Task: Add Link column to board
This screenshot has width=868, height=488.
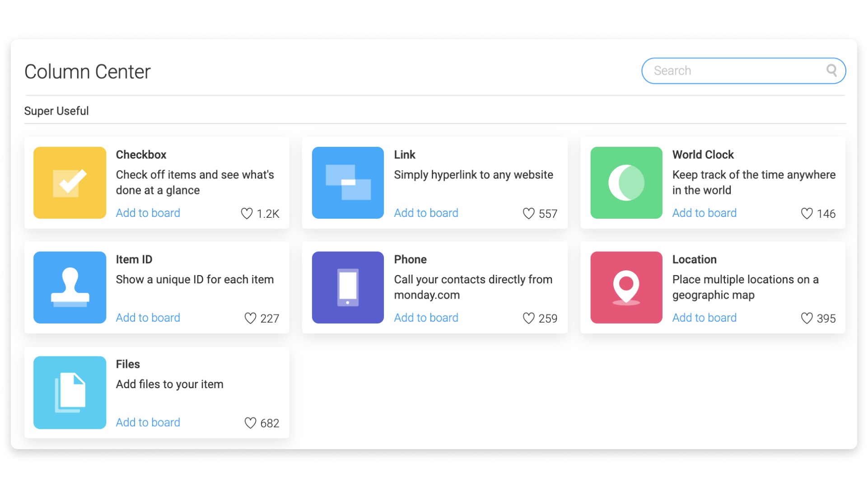Action: [x=426, y=213]
